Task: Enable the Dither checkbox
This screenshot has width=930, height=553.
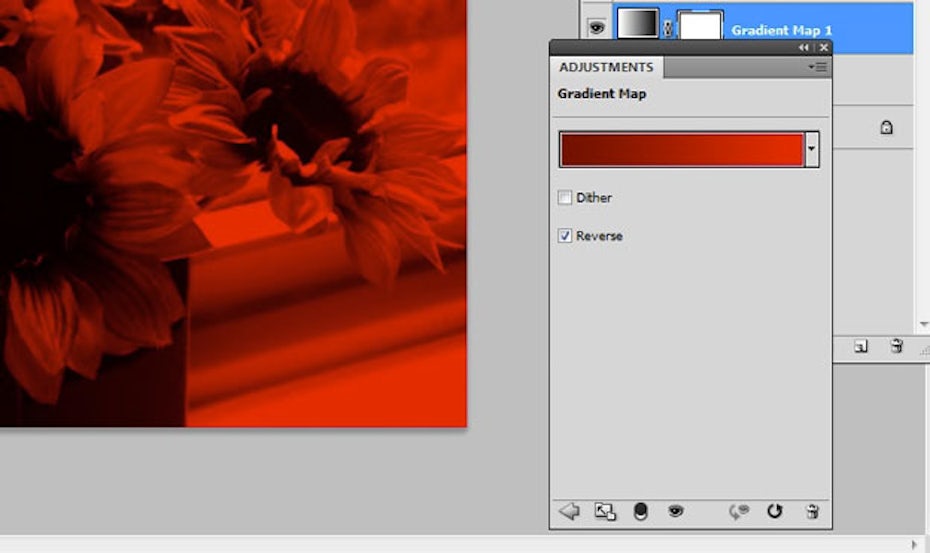Action: coord(565,198)
